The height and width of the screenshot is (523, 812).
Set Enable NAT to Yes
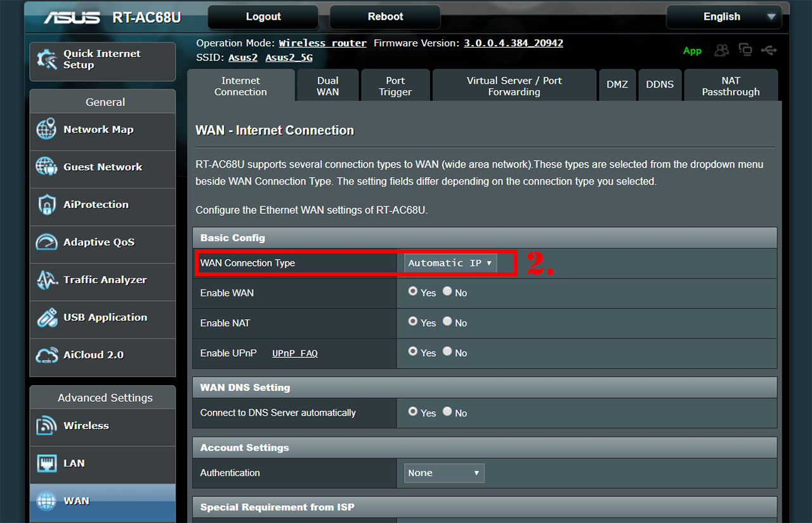coord(413,321)
